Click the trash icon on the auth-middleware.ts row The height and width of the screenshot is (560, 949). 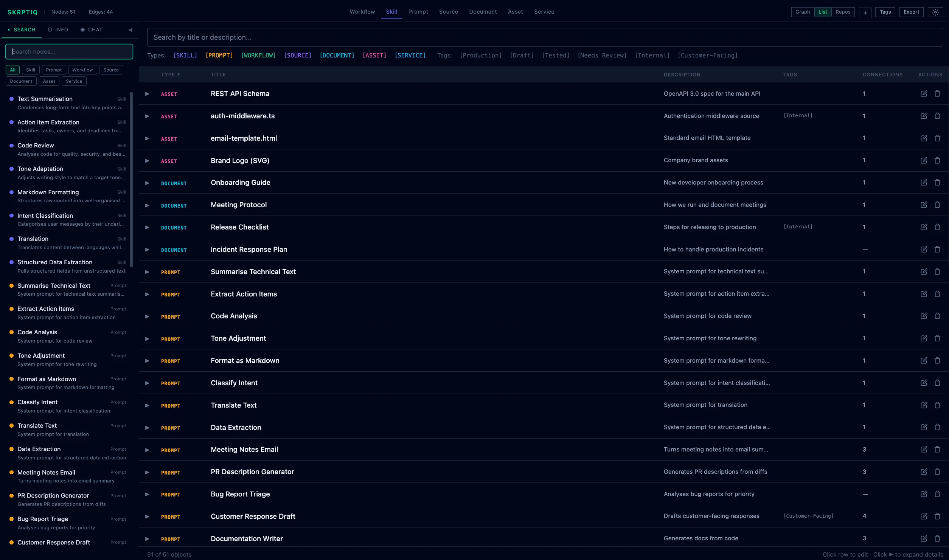tap(937, 116)
